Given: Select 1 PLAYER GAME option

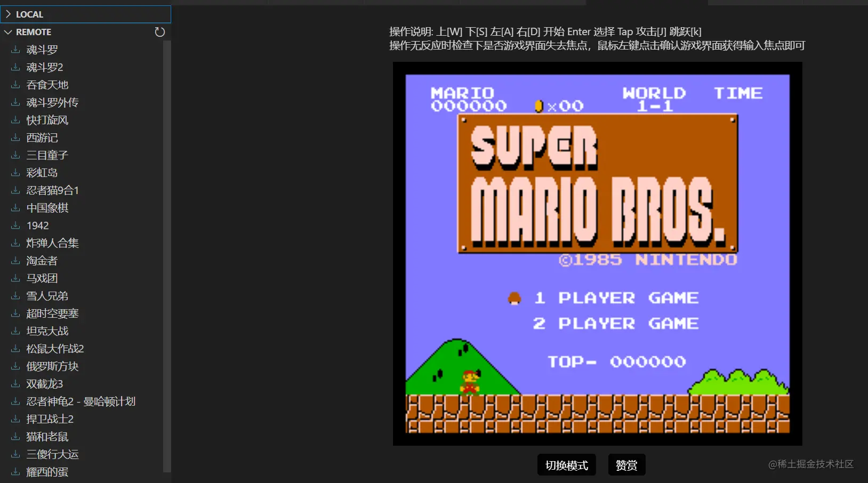Looking at the screenshot, I should (616, 298).
